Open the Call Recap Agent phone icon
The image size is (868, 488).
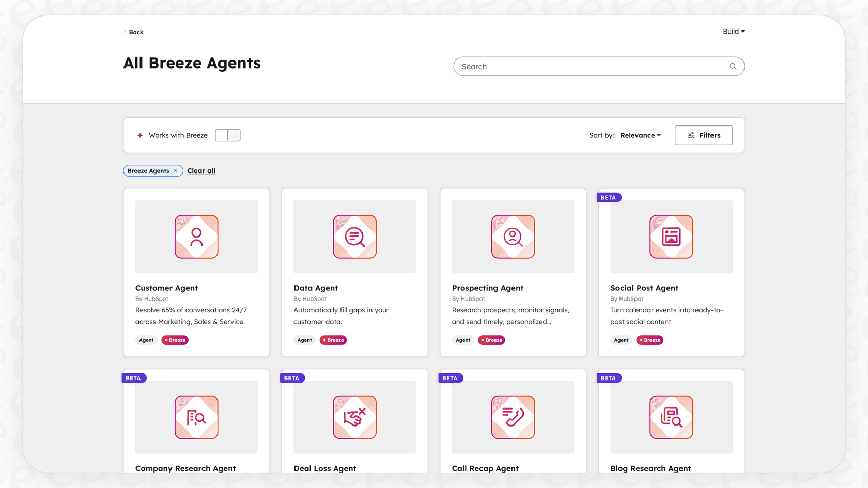click(513, 417)
